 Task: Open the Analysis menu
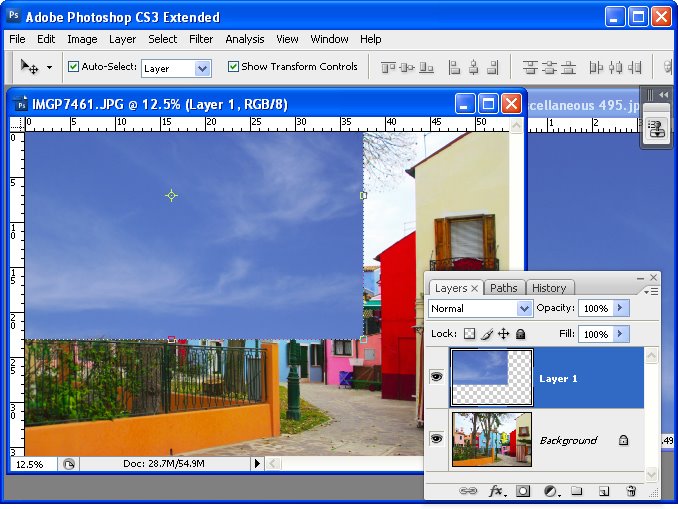click(x=245, y=39)
